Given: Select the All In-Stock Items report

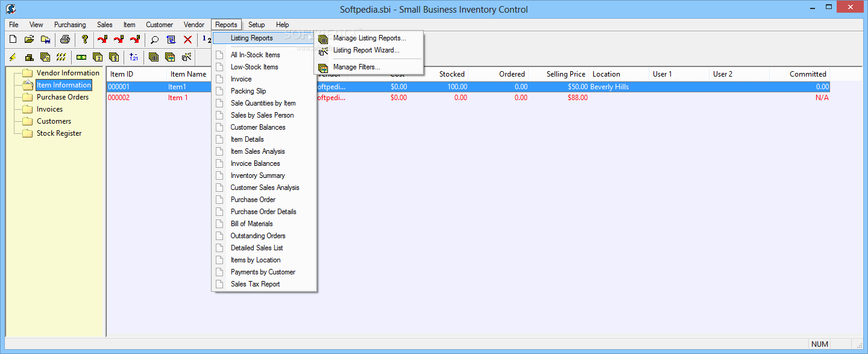Looking at the screenshot, I should point(264,55).
